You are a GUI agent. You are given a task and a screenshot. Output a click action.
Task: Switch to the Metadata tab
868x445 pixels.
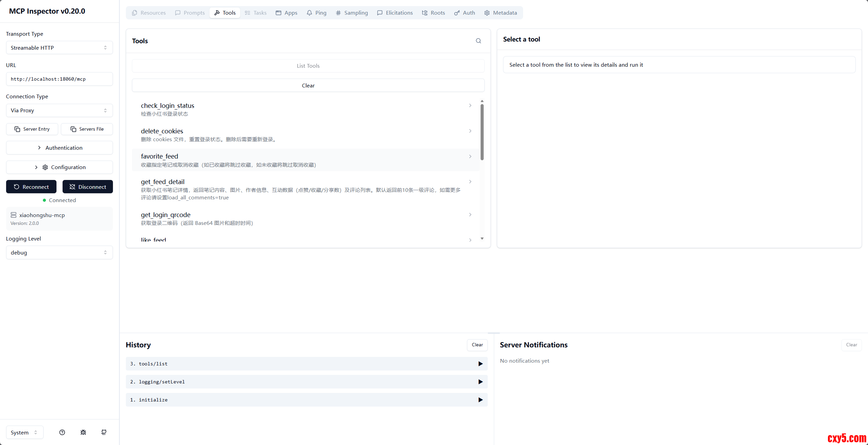coord(500,13)
